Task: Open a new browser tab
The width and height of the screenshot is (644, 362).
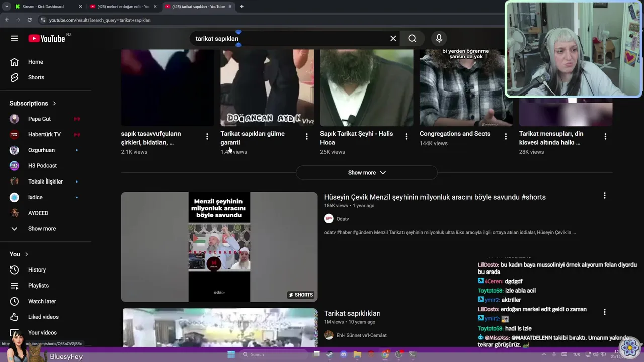Action: [x=242, y=7]
